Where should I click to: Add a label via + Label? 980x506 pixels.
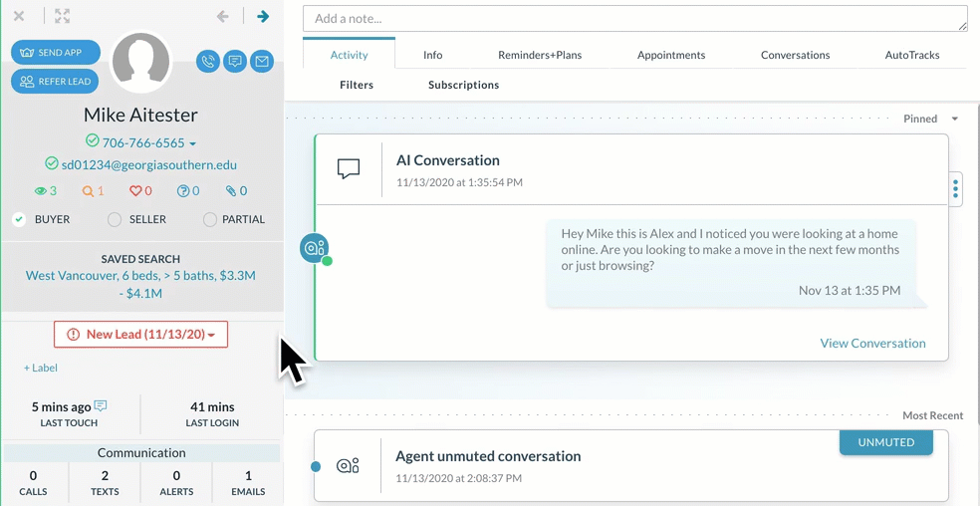(x=41, y=368)
